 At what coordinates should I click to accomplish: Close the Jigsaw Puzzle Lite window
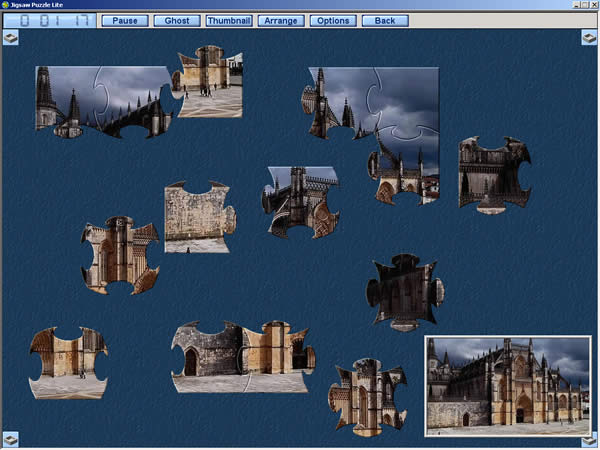(594, 5)
